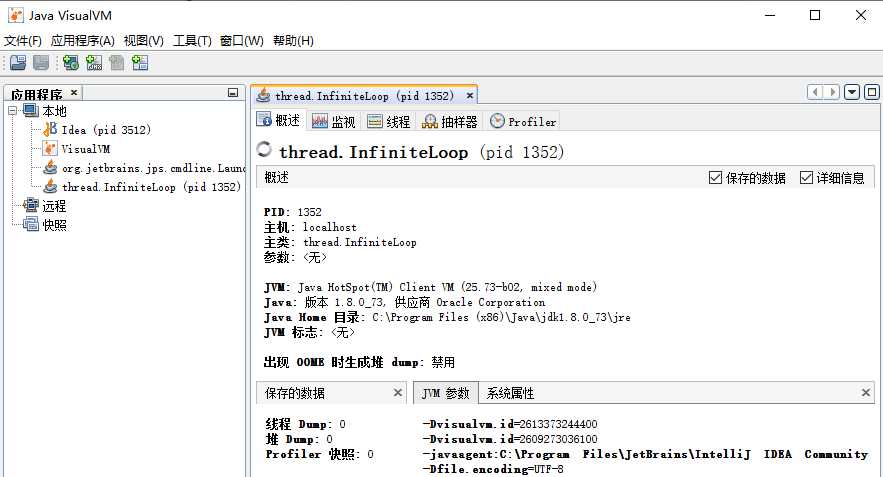Screen dimensions: 883x477
Task: Click the Java VisualVM title bar logo
Action: 15,15
